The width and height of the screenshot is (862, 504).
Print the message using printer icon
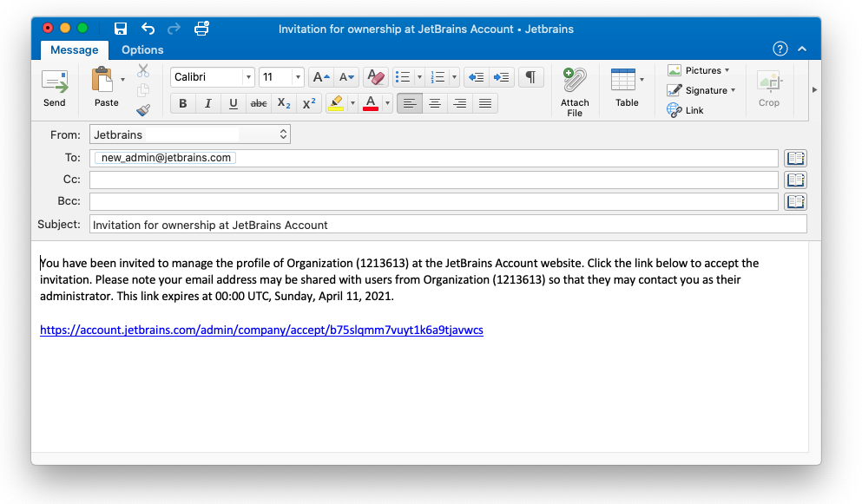tap(201, 29)
